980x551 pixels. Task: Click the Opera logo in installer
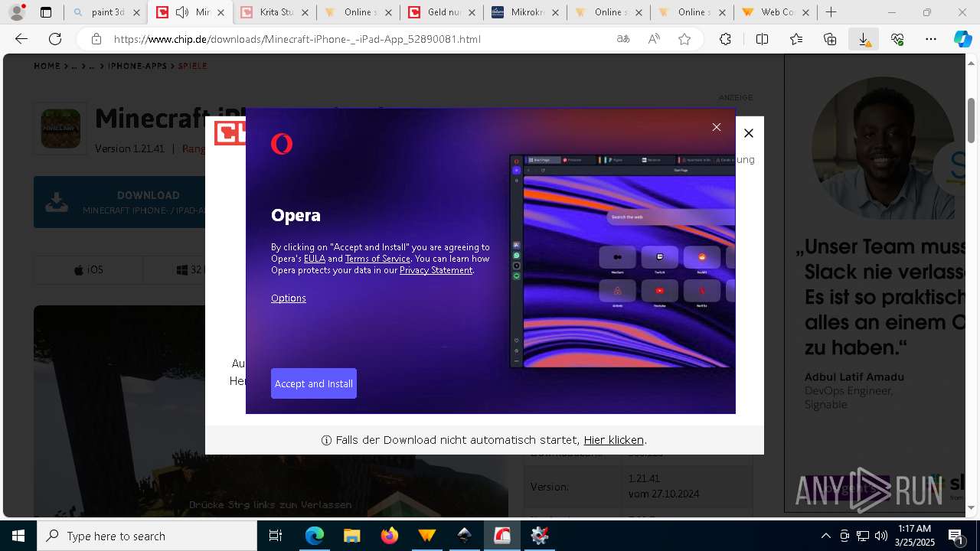pyautogui.click(x=282, y=143)
